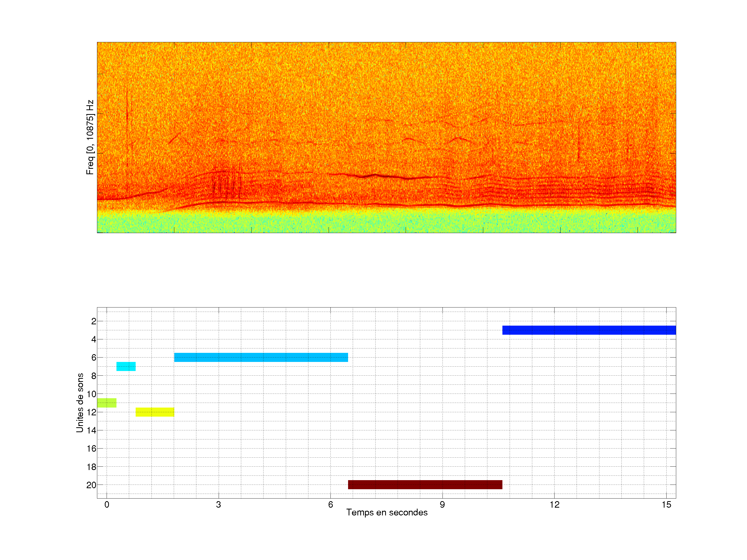Image resolution: width=747 pixels, height=560 pixels.
Task: Click the x-axis tick label 6
Action: (330, 505)
